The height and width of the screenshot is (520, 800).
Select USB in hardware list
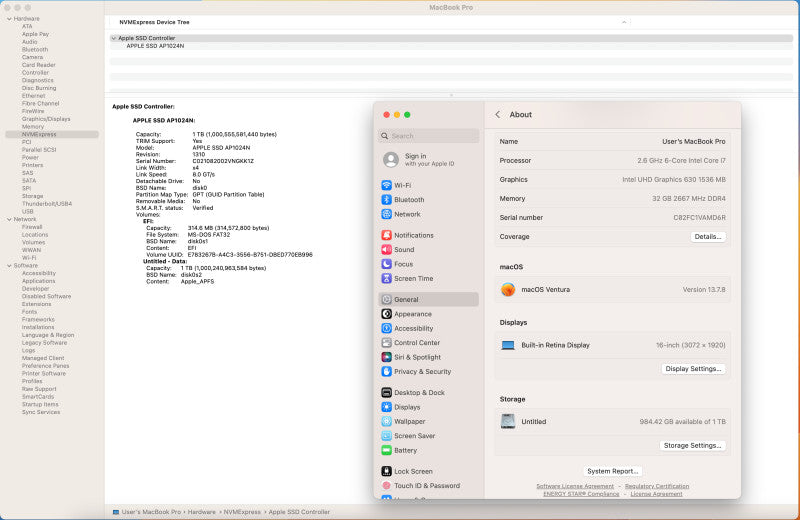(28, 212)
